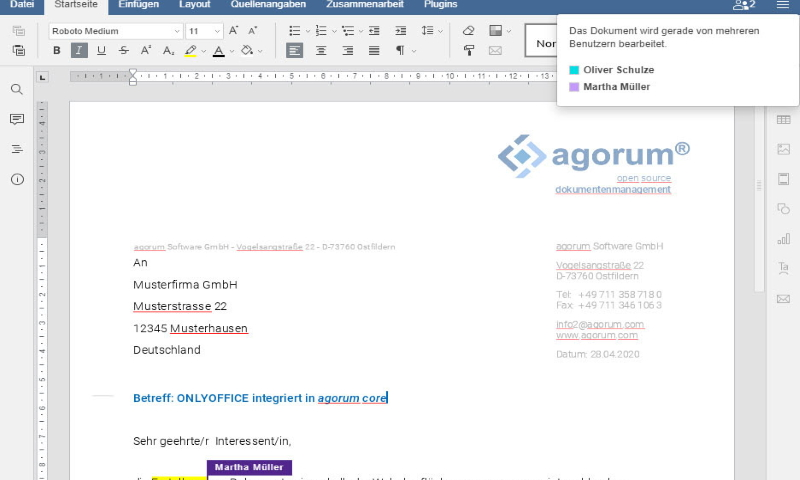Open the comments panel in left sidebar
800x480 pixels.
tap(17, 119)
